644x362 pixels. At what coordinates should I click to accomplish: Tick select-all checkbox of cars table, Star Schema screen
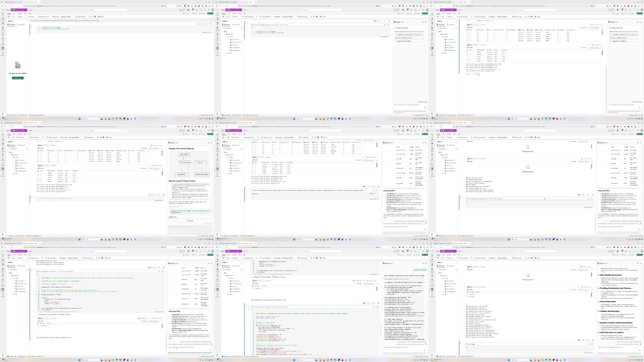[x=39, y=171]
